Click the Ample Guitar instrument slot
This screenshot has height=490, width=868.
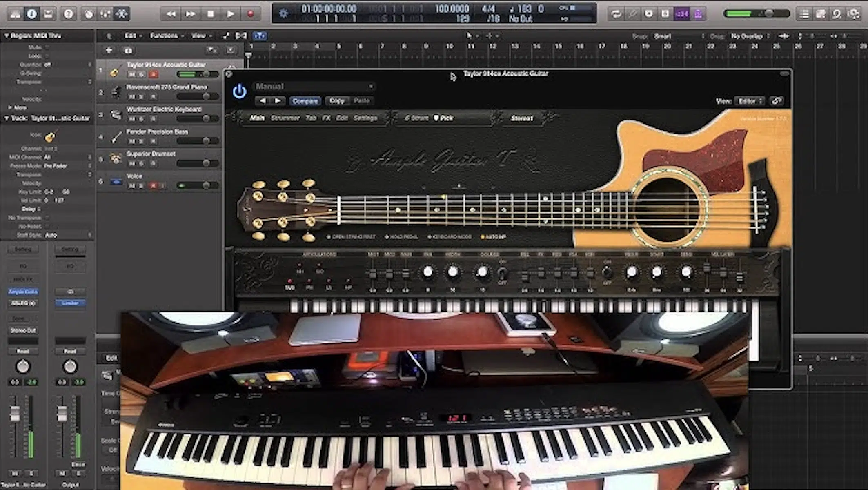(23, 292)
